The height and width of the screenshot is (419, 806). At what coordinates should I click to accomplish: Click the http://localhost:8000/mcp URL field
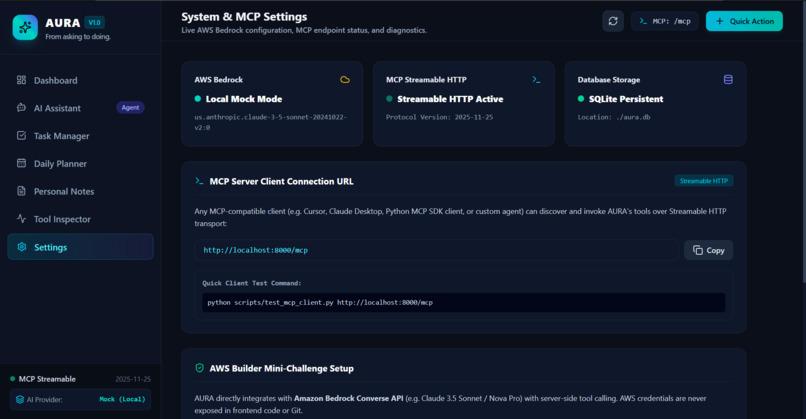[x=436, y=250]
